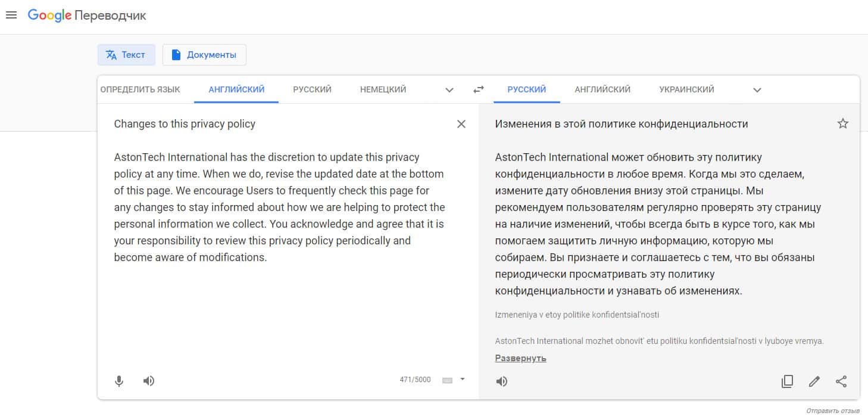Suggest an edit with the pencil icon
The height and width of the screenshot is (419, 868).
pos(814,381)
